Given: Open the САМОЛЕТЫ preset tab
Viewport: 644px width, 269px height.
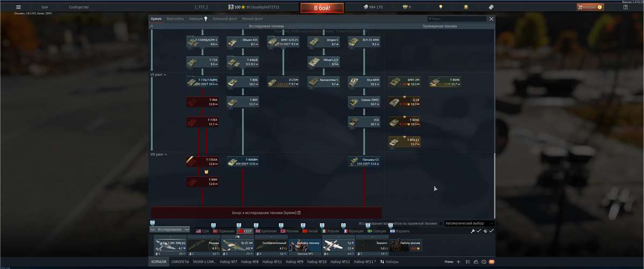Looking at the screenshot, I should click(180, 261).
